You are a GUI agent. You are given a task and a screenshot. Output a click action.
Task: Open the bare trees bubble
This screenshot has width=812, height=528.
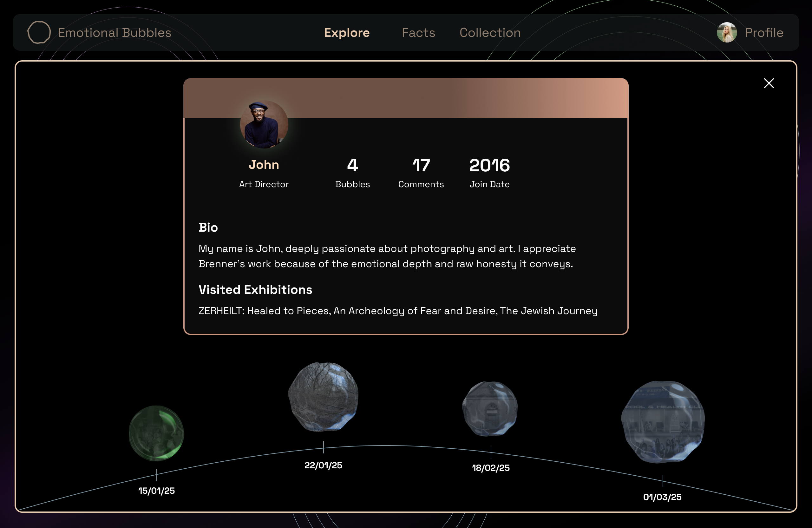click(x=323, y=397)
